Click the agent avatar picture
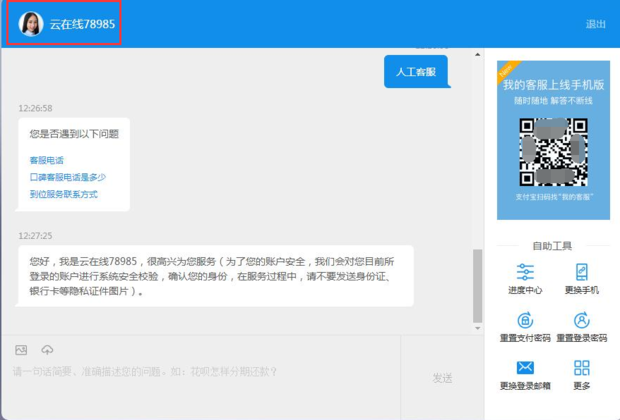620x420 pixels. tap(31, 24)
